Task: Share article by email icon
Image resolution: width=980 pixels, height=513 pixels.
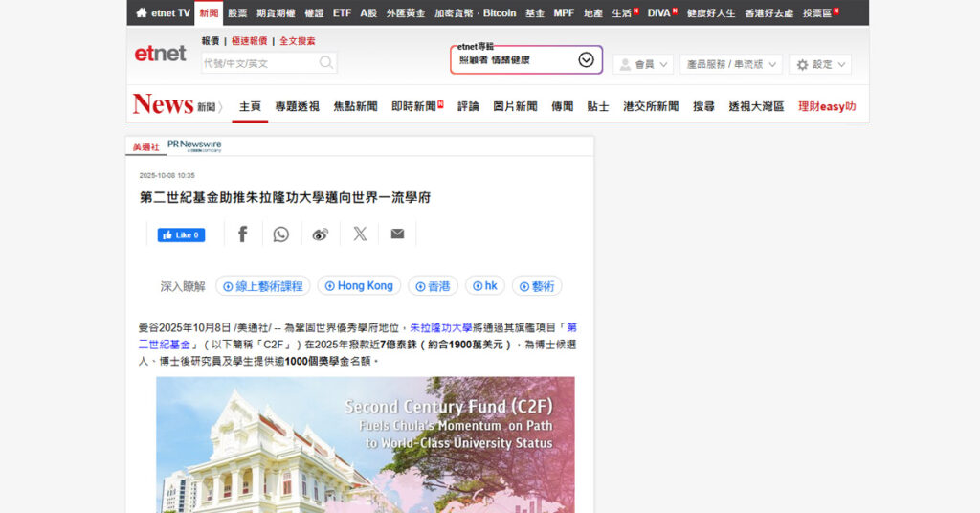Action: click(397, 234)
